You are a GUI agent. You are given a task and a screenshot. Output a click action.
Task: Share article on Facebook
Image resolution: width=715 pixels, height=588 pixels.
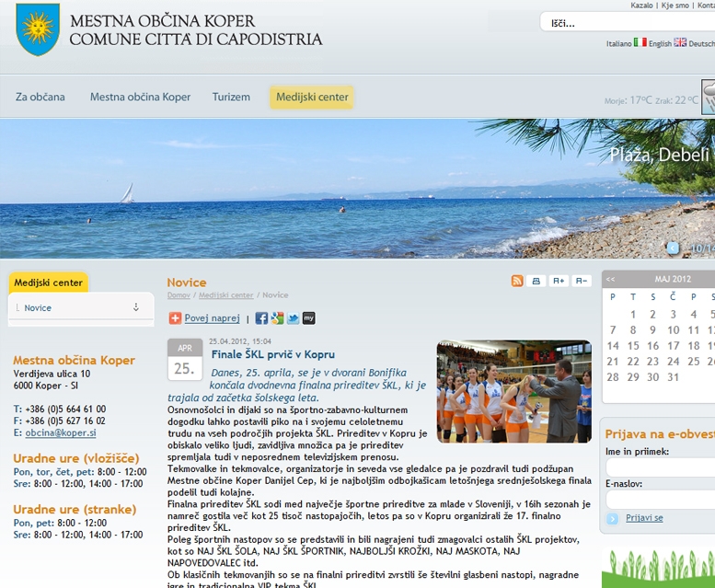click(261, 318)
